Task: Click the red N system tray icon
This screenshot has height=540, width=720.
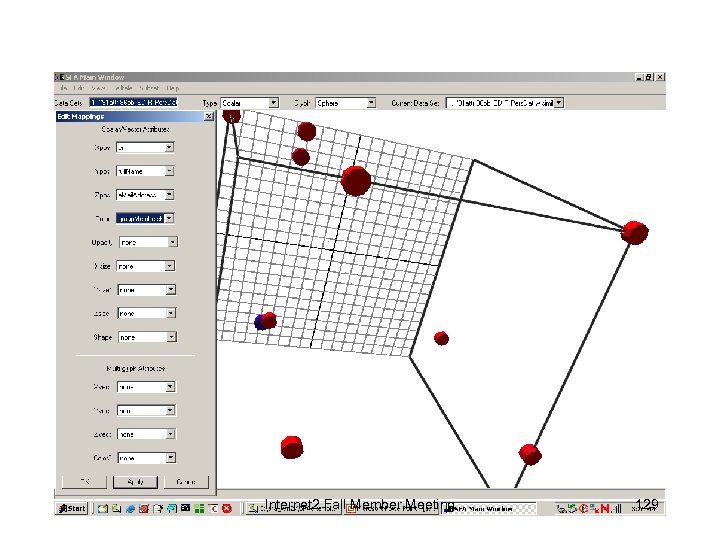Action: tap(605, 508)
